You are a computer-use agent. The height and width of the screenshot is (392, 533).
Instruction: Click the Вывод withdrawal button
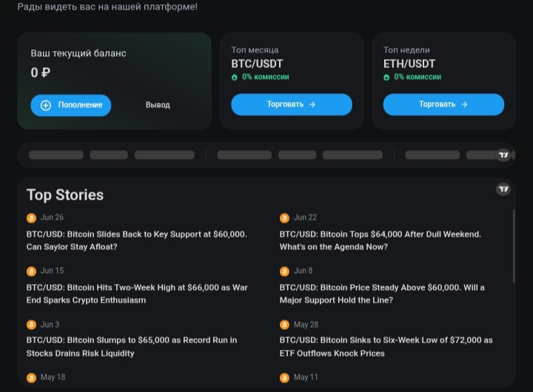(158, 105)
